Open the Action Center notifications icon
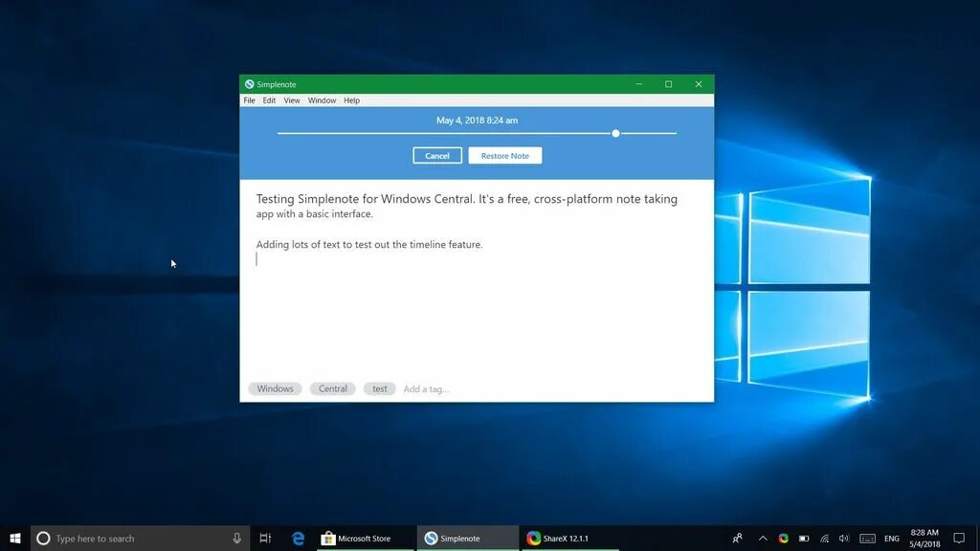 (x=959, y=538)
